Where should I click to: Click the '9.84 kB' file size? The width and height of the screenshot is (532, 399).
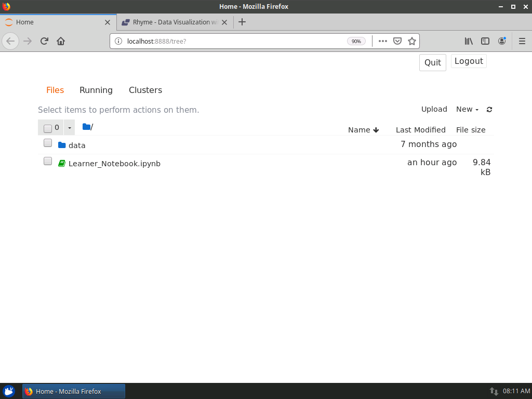click(x=482, y=167)
